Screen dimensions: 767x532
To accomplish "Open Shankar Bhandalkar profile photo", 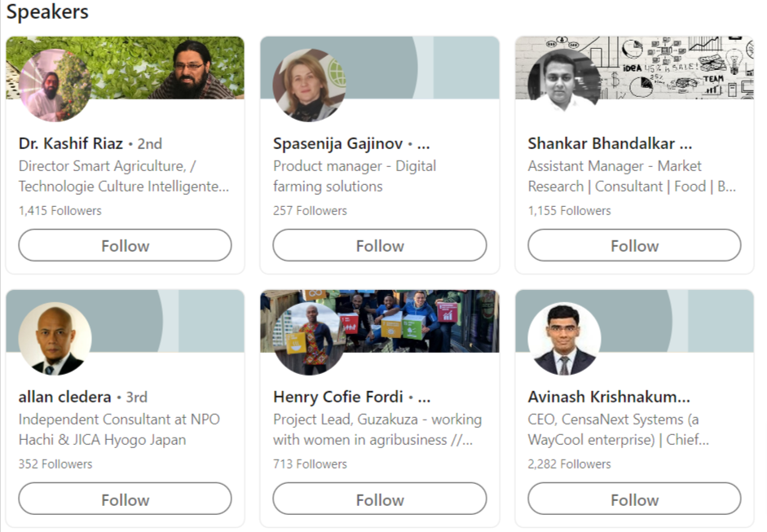I will click(564, 85).
